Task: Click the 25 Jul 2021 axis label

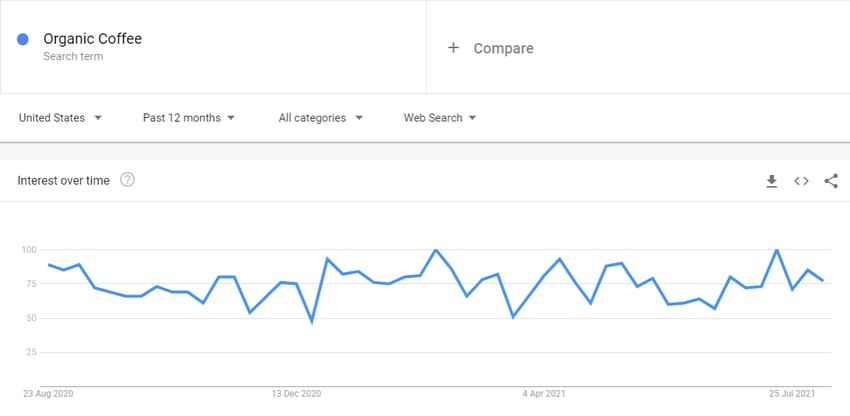Action: coord(792,394)
